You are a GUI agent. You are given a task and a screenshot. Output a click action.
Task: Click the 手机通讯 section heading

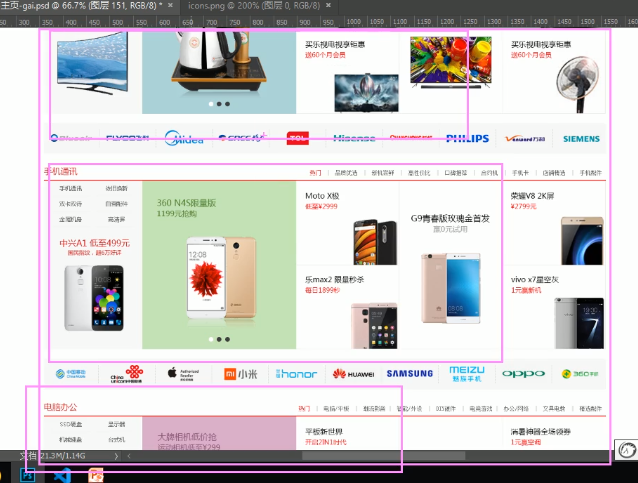pos(61,171)
